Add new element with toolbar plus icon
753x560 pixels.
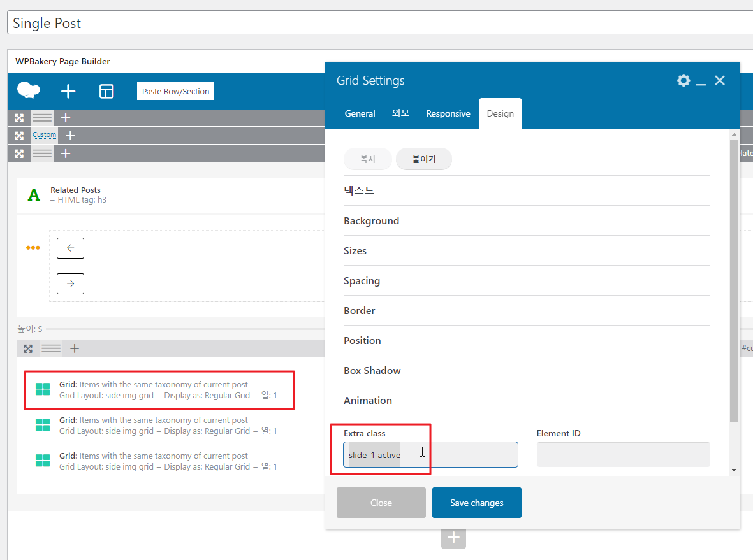pos(68,91)
